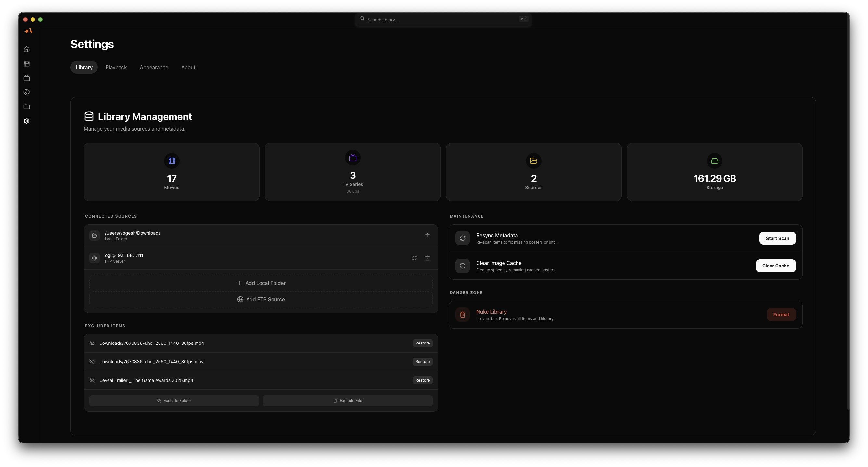Image resolution: width=868 pixels, height=467 pixels.
Task: Switch to the Playback tab
Action: tap(116, 68)
